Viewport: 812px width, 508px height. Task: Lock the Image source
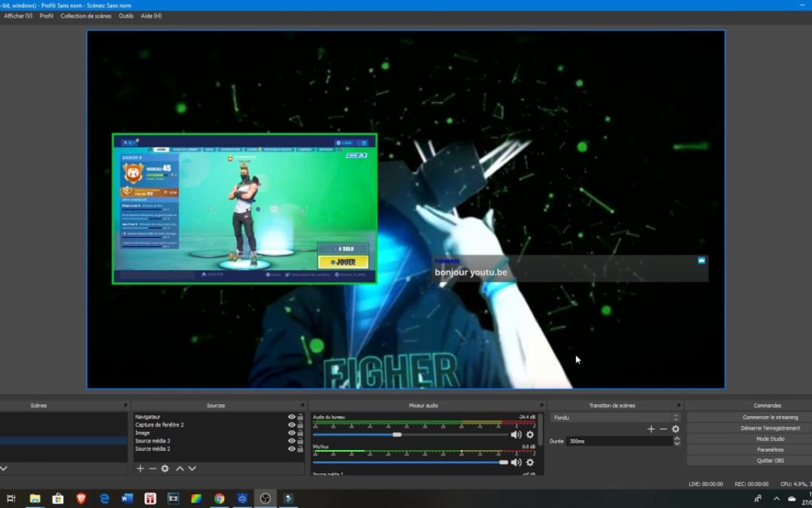tap(301, 432)
